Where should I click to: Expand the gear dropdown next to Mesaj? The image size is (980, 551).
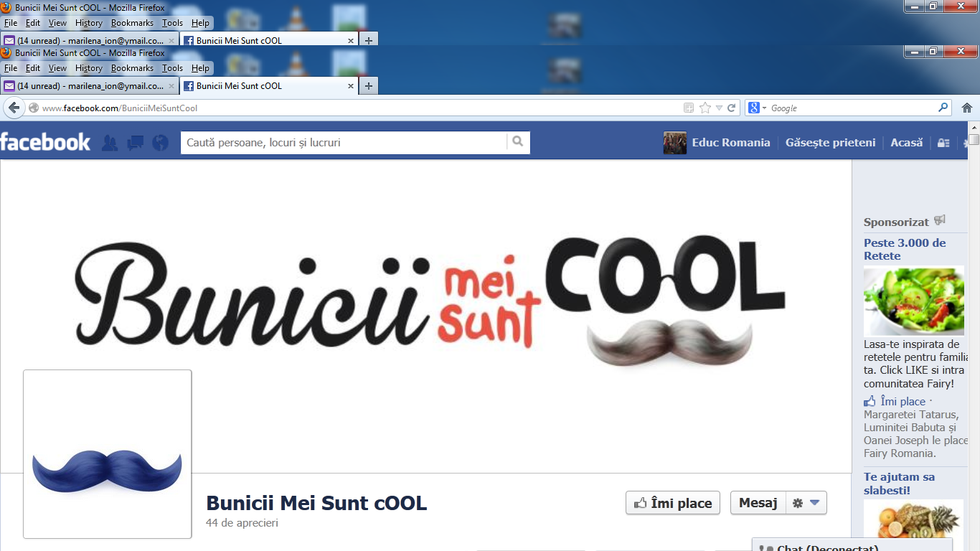click(806, 503)
